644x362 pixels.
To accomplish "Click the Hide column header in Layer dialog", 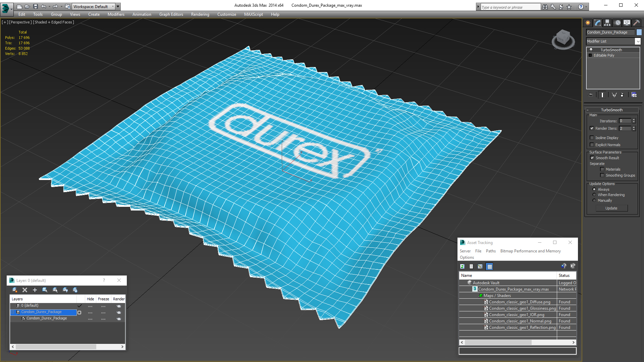I will tap(90, 299).
